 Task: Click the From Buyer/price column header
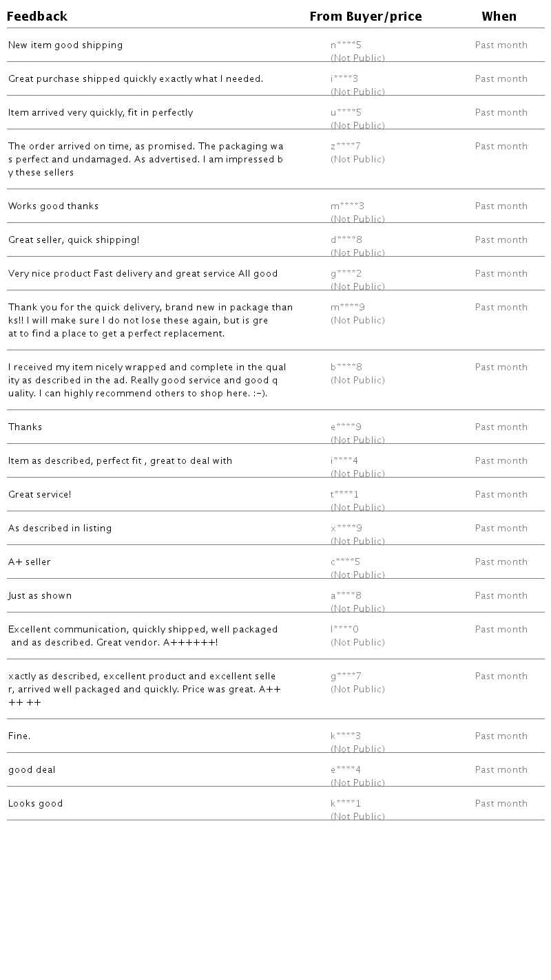pos(366,17)
